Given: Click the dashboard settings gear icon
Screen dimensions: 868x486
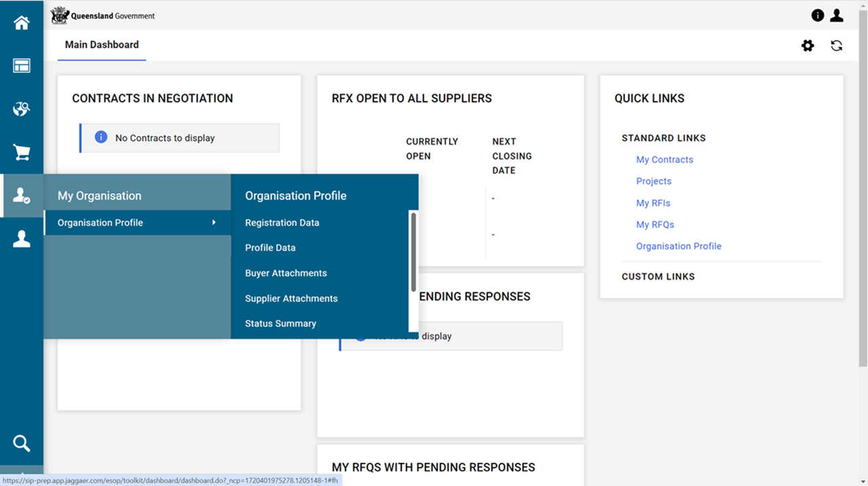Looking at the screenshot, I should 808,45.
